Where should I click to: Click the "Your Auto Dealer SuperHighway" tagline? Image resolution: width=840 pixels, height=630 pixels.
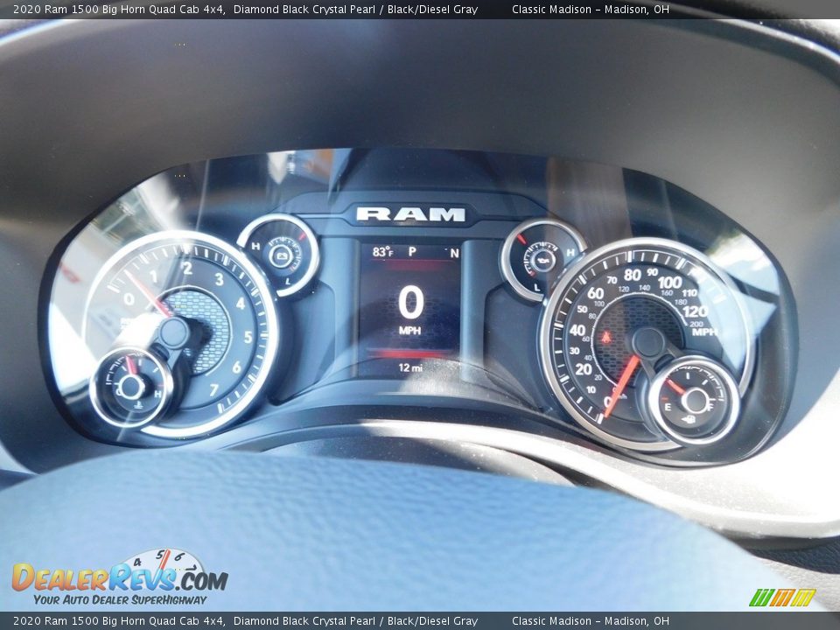[x=120, y=599]
